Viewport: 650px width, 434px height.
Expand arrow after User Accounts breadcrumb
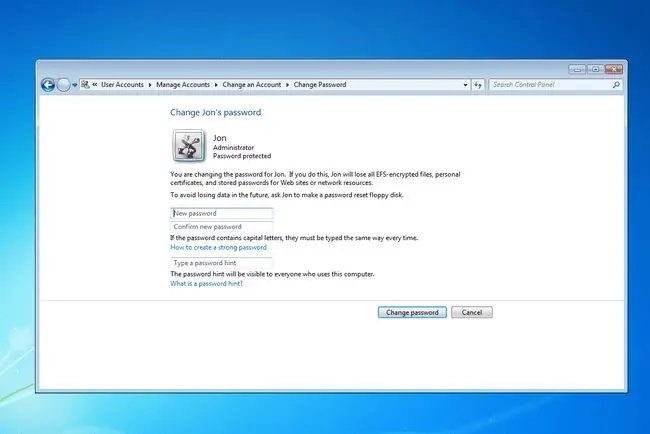150,85
